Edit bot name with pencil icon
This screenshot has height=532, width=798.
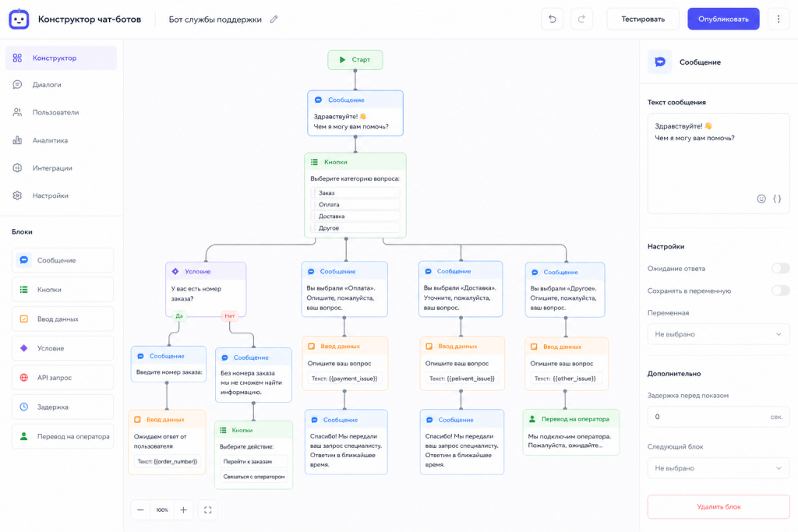pos(274,19)
